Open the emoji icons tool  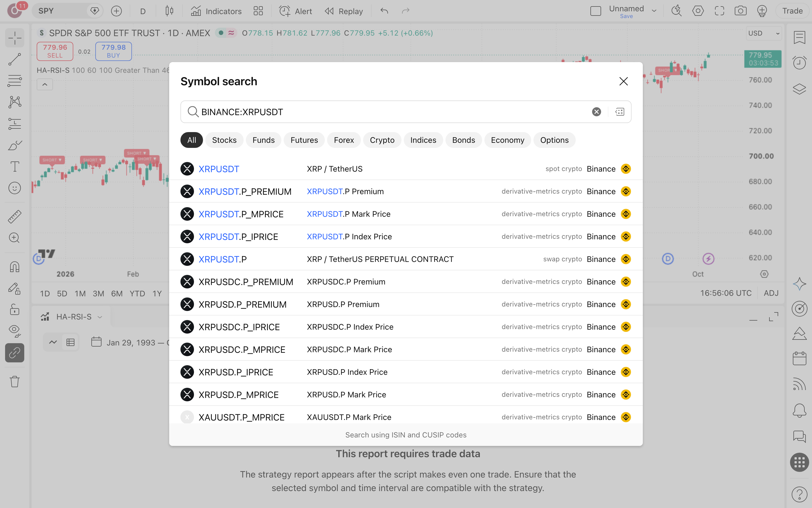pos(14,188)
